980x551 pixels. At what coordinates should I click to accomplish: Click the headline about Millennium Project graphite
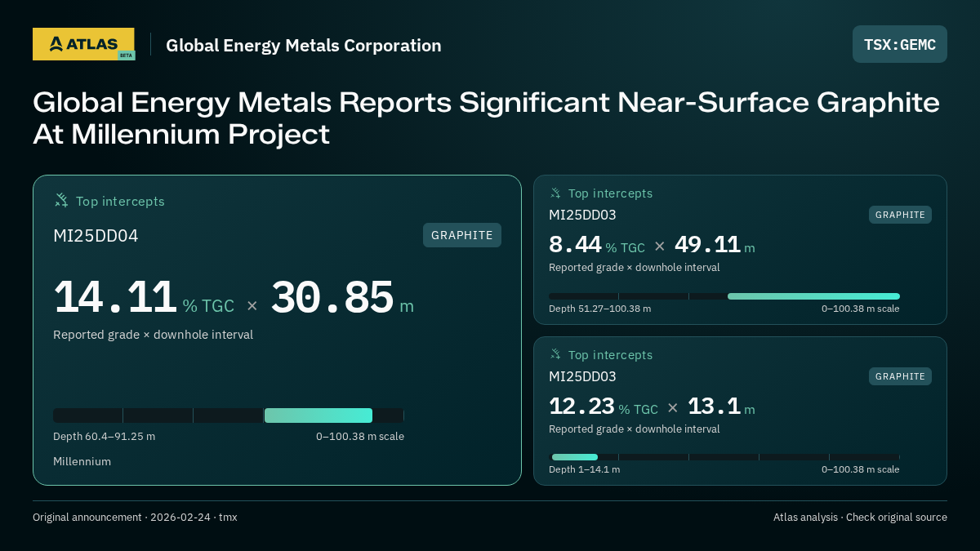tap(486, 118)
